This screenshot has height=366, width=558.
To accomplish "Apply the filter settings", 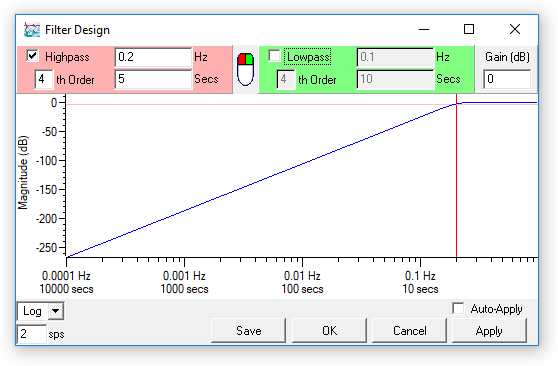I will coord(489,331).
